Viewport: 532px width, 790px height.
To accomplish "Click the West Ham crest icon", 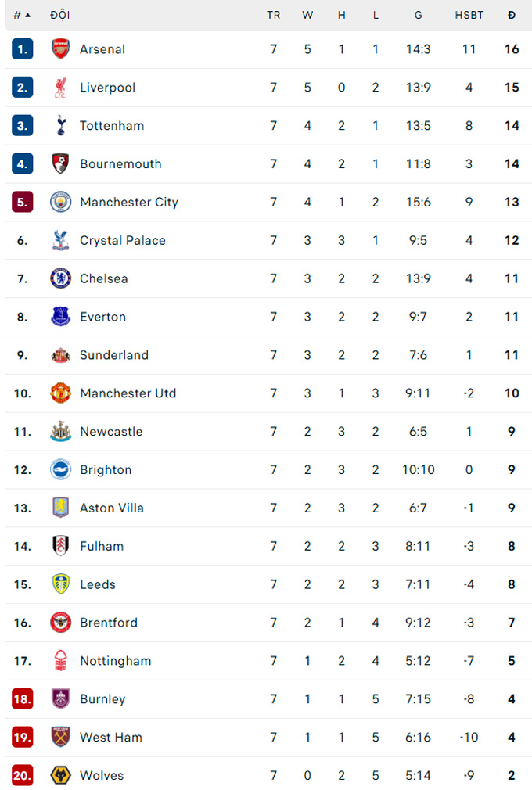I will point(60,737).
